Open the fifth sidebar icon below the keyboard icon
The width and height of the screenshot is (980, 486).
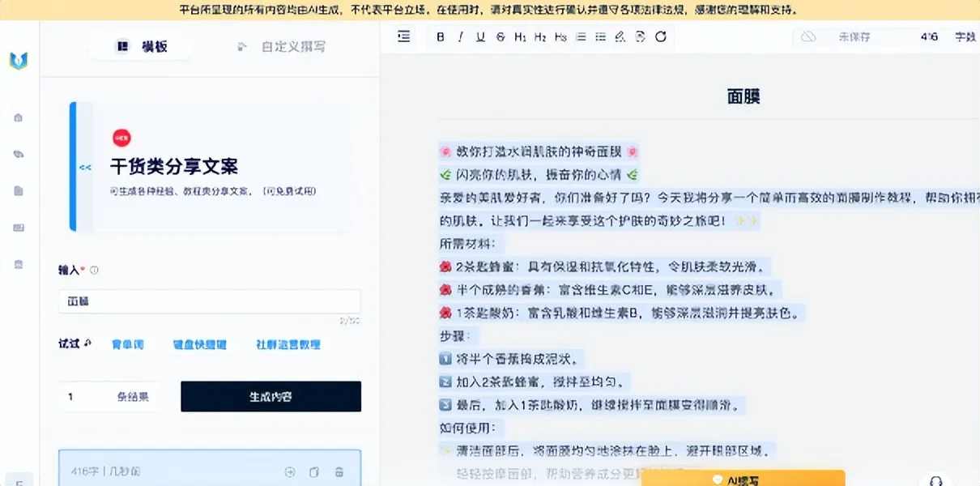pos(19,265)
